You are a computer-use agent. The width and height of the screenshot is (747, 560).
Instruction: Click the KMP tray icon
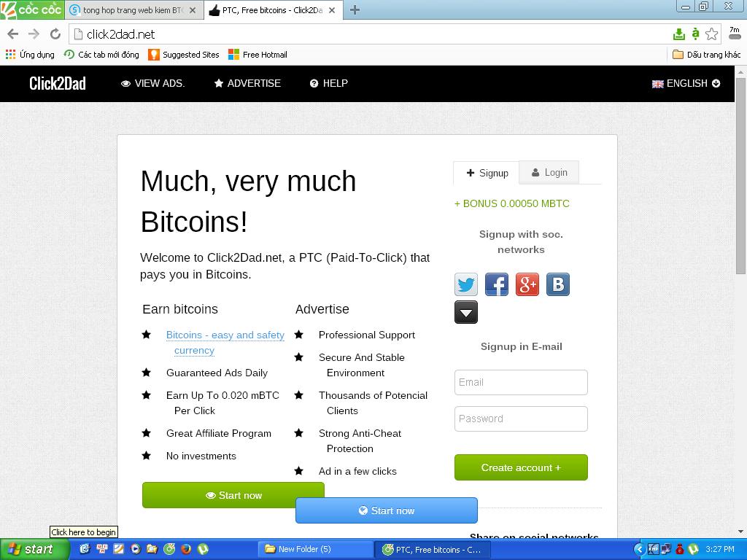click(653, 549)
